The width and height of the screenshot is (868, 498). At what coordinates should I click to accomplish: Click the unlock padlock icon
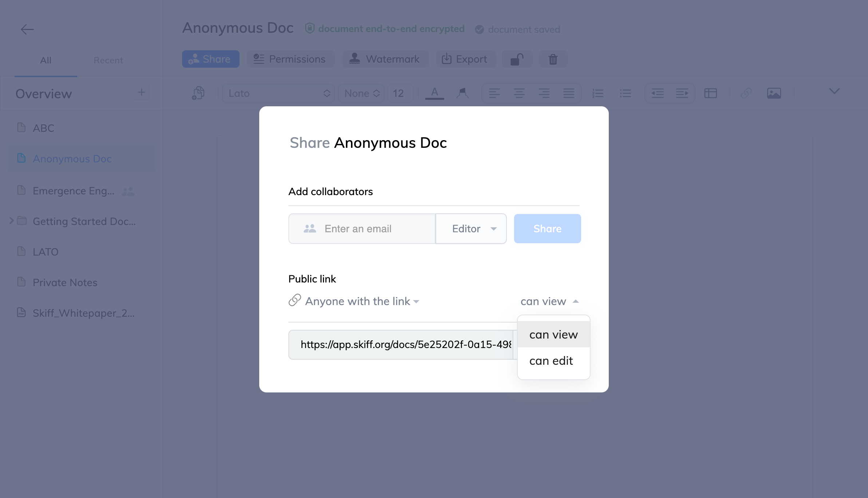(517, 59)
